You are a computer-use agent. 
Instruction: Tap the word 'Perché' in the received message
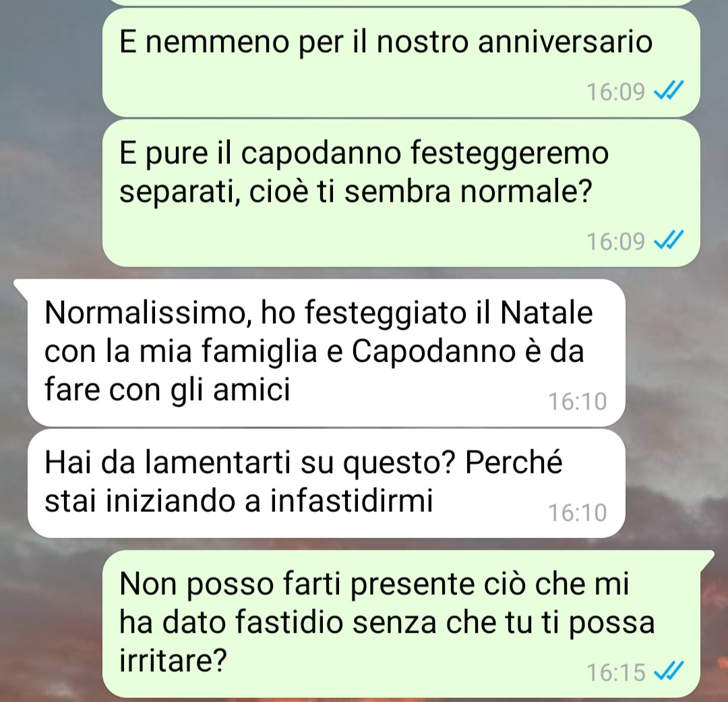click(514, 463)
